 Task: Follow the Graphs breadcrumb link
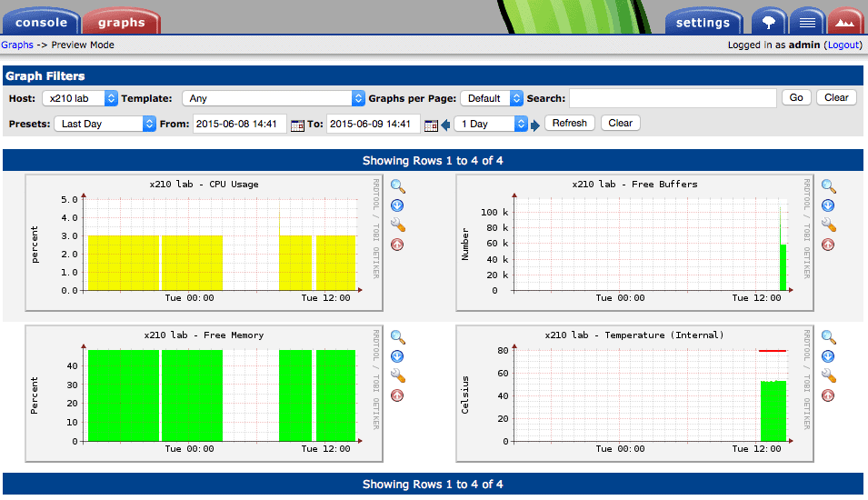pos(17,45)
